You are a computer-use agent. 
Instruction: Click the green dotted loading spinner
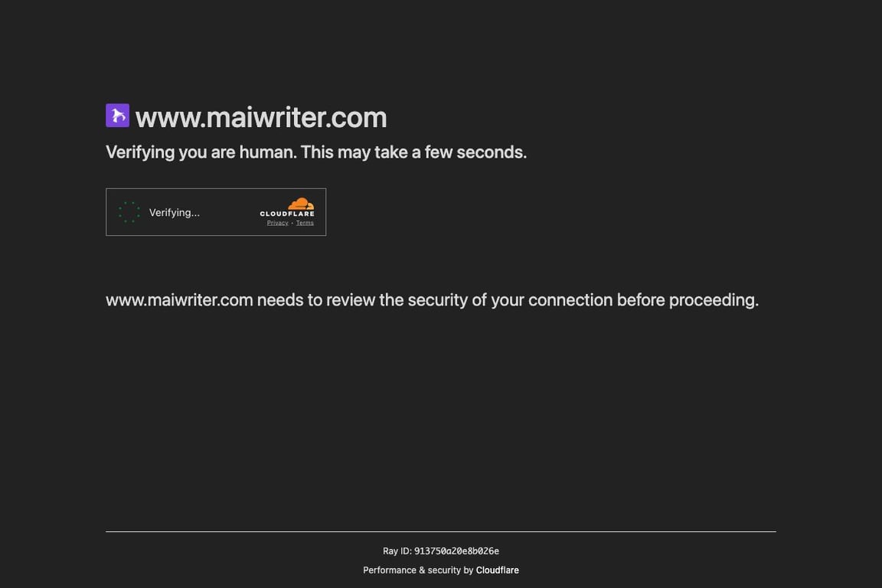point(129,212)
